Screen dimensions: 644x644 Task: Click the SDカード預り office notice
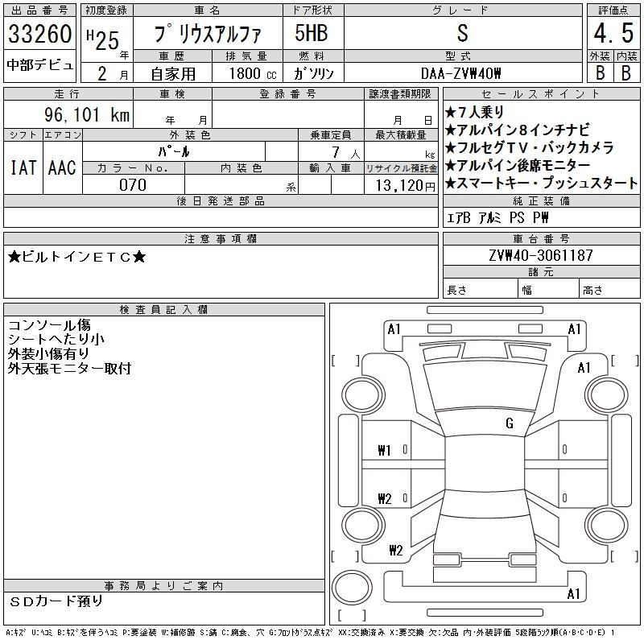(56, 601)
